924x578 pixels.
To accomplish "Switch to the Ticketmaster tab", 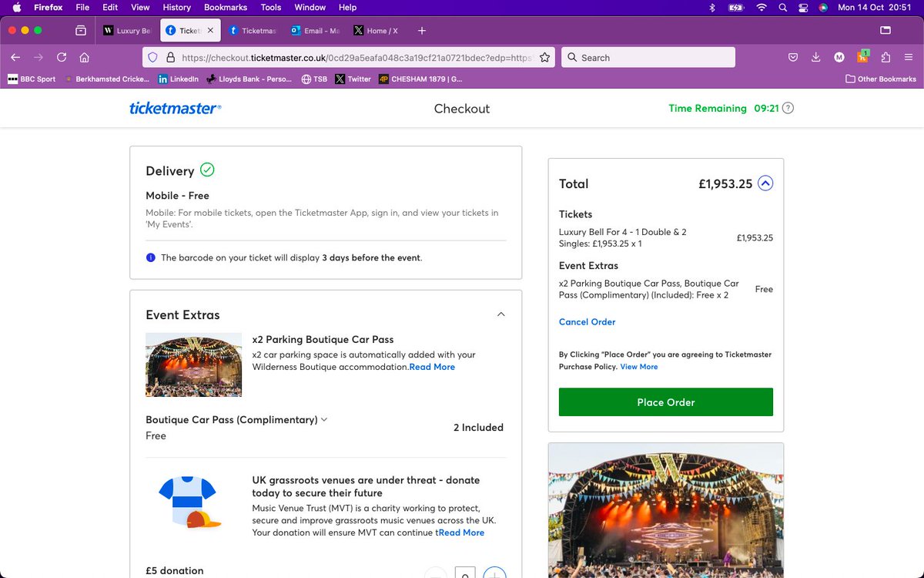I will 254,31.
